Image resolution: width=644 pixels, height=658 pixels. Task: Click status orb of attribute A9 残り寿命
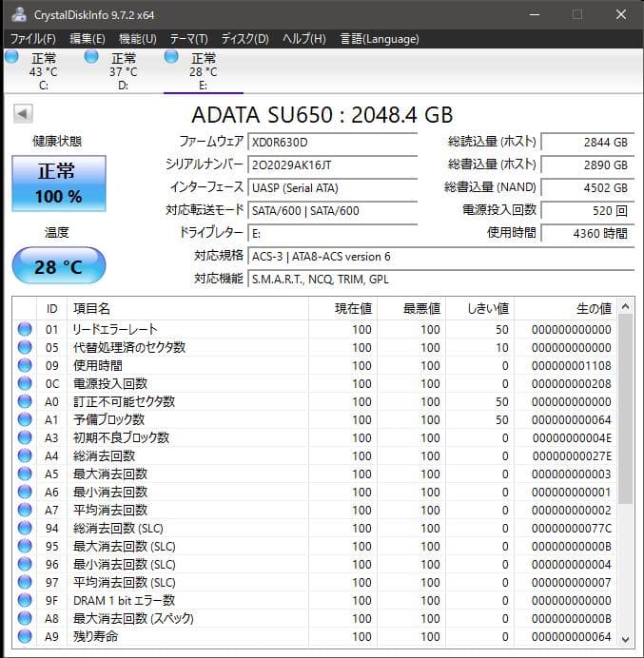click(25, 636)
